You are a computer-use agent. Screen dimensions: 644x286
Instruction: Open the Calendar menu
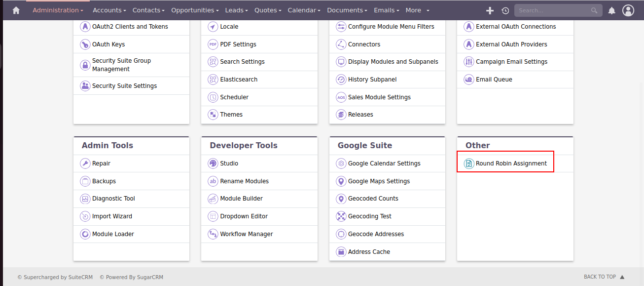pos(304,10)
